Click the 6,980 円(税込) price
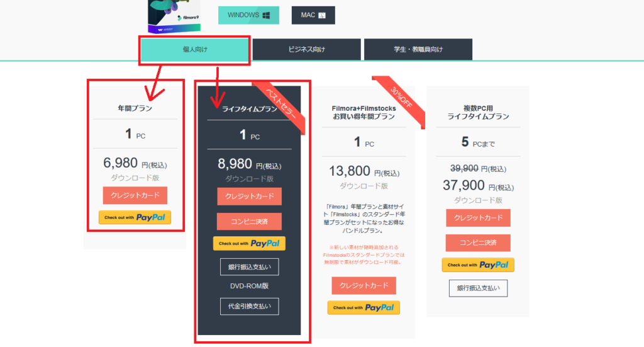The height and width of the screenshot is (347, 644). coord(135,163)
